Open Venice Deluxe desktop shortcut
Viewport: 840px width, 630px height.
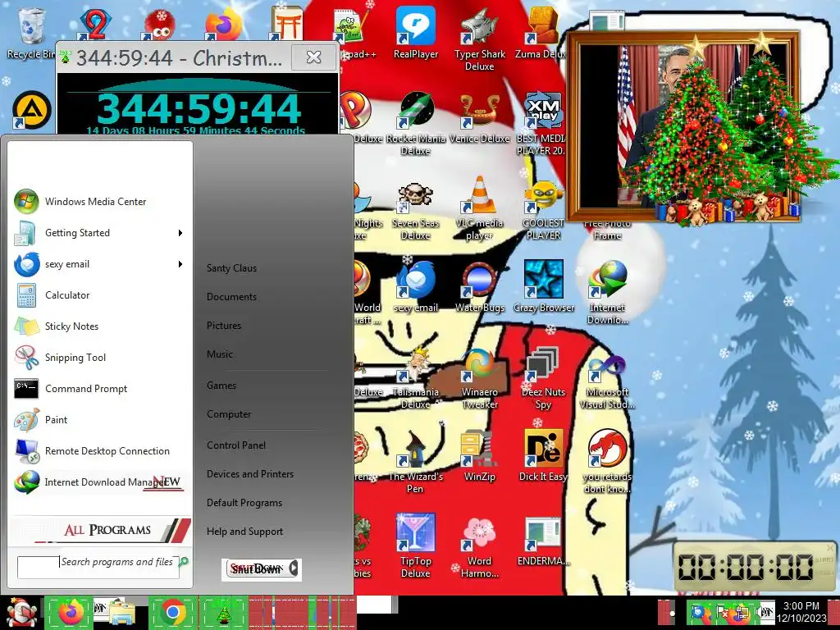(x=479, y=118)
